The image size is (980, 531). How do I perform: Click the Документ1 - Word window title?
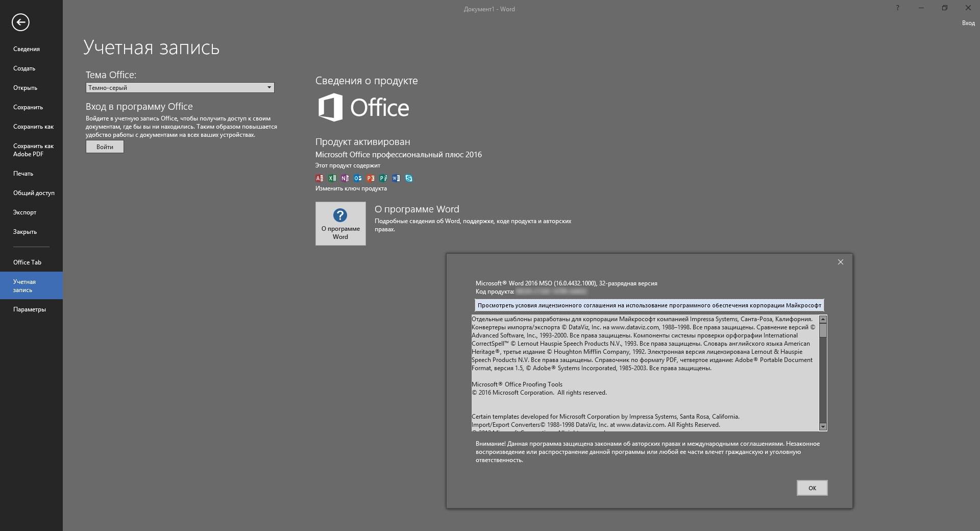pos(489,9)
